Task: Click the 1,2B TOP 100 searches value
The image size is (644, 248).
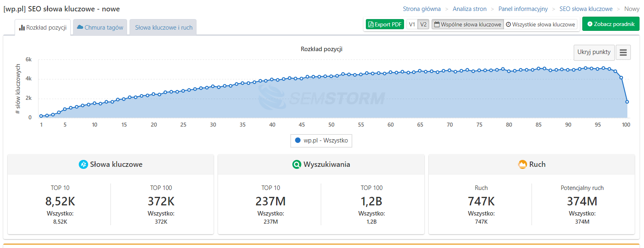Action: 372,201
